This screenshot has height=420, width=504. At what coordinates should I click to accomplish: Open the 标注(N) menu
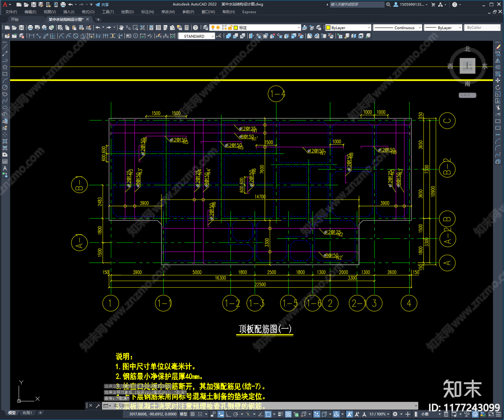[x=148, y=12]
